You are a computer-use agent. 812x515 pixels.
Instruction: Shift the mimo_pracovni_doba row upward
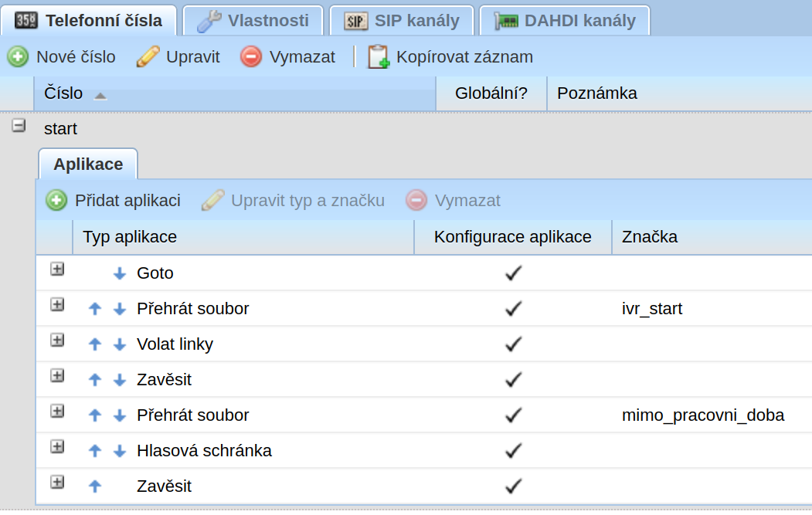pos(95,415)
